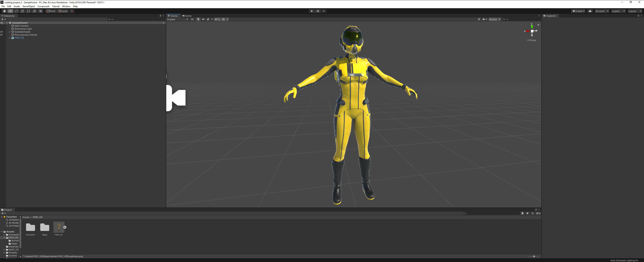Viewport: 644px width, 262px height.
Task: Open the Shaded draw mode dropdown
Action: point(177,19)
